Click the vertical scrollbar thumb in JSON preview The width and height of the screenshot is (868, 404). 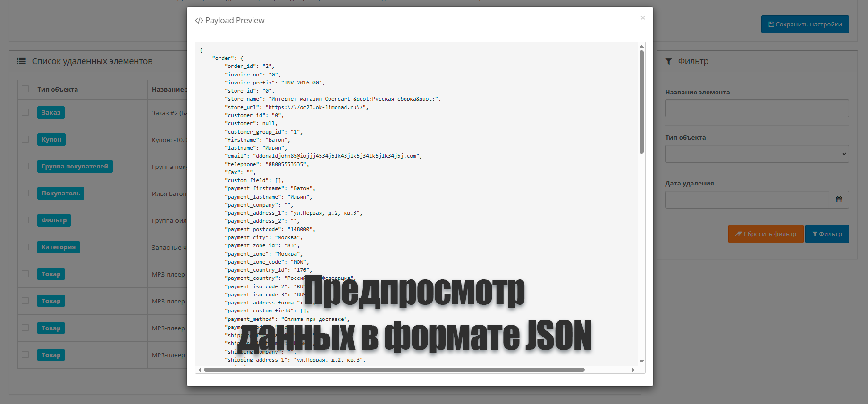pyautogui.click(x=641, y=101)
